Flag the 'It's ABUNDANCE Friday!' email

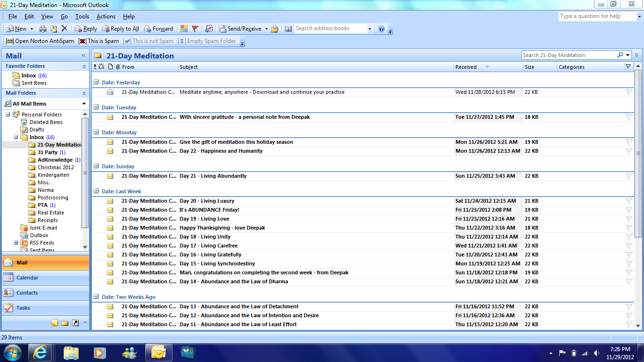629,210
